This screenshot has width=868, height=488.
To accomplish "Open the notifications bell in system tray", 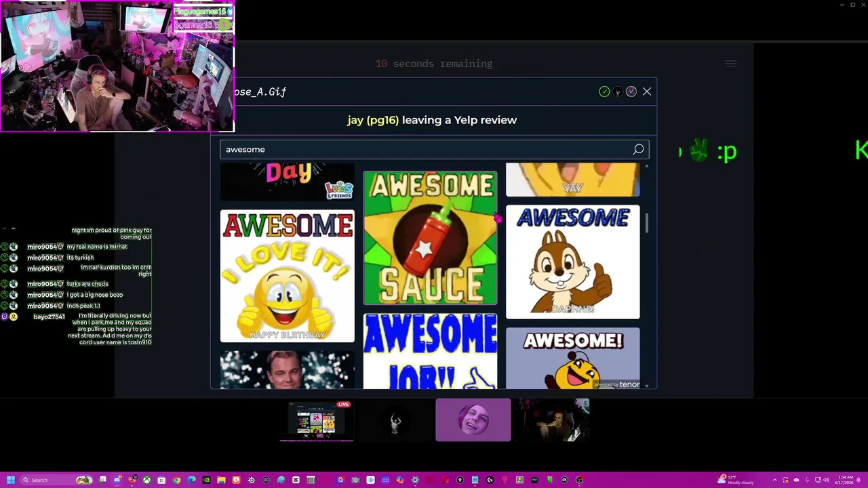I will [x=858, y=480].
